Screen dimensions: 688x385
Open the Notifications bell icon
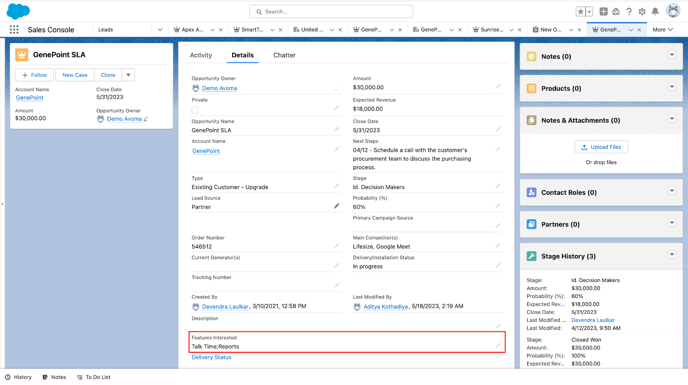[655, 12]
